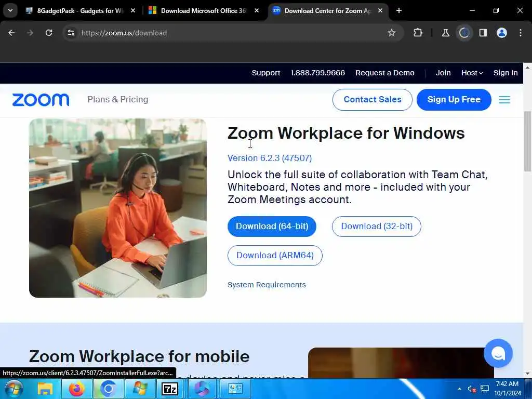This screenshot has width=532, height=399.
Task: Click Download (ARM64) button
Action: point(275,256)
